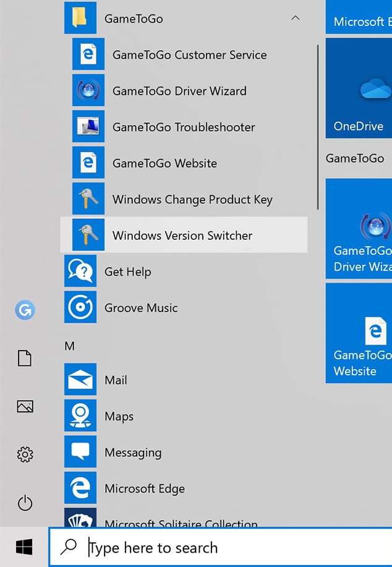Image resolution: width=392 pixels, height=567 pixels.
Task: Click the GameToGo tile group header
Action: tap(355, 158)
